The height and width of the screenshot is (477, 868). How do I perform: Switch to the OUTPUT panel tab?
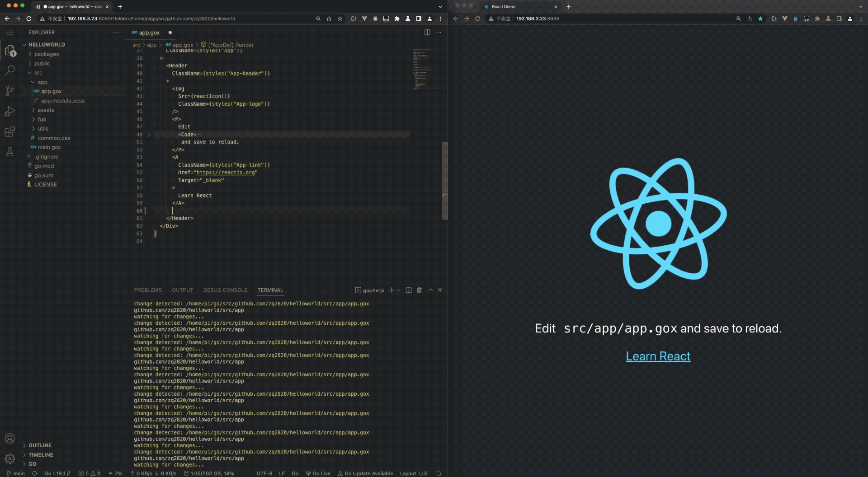tap(183, 290)
